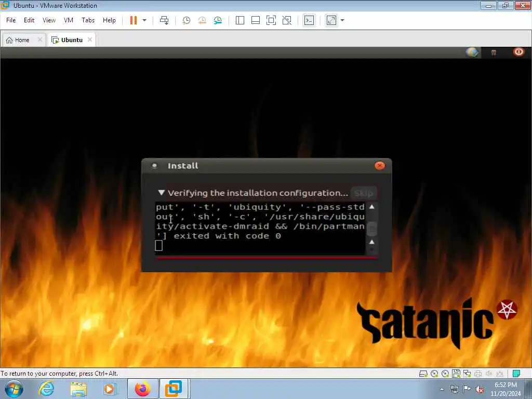Switch to Unity mode
Viewport: 532px width, 399px height.
click(287, 20)
